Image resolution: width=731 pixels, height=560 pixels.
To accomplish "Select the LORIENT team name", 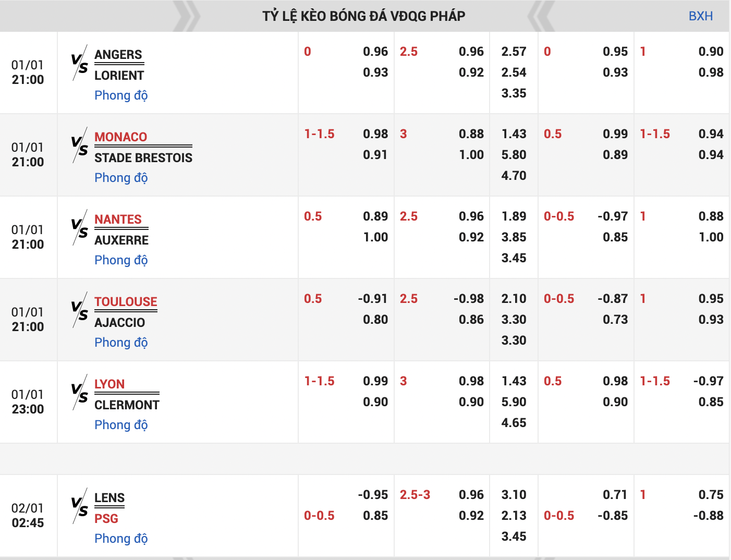I will pos(119,76).
